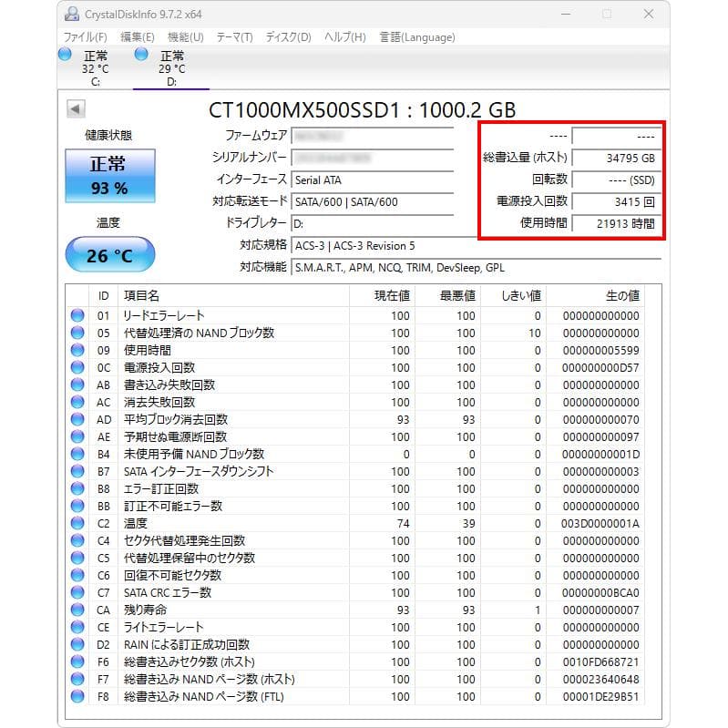This screenshot has height=728, width=728.
Task: Click status orb for B4 未使用予備 NAND ブロック数
Action: [77, 454]
